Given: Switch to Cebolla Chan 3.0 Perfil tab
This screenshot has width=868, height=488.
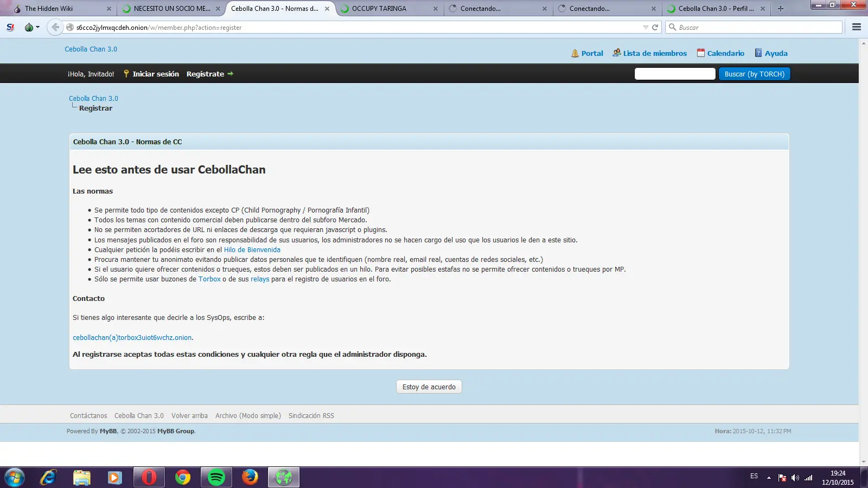Looking at the screenshot, I should click(716, 9).
